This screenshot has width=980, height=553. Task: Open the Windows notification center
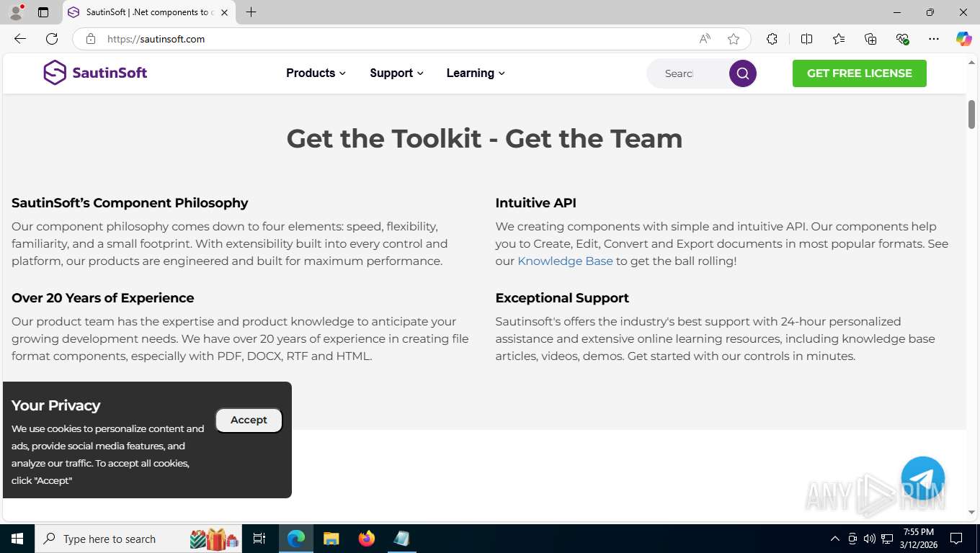point(956,539)
